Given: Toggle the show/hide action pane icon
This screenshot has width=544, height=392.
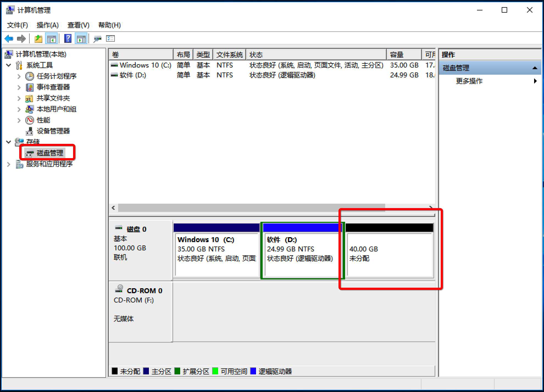Looking at the screenshot, I should point(81,39).
